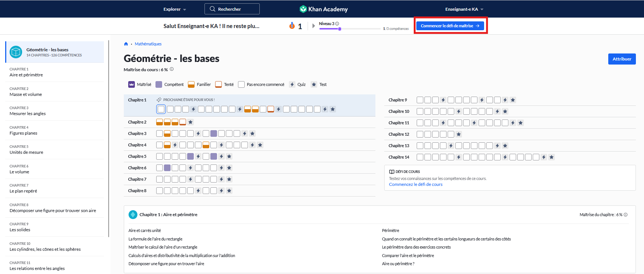Open the Périmètre lesson link
The width and height of the screenshot is (644, 274).
point(391,230)
